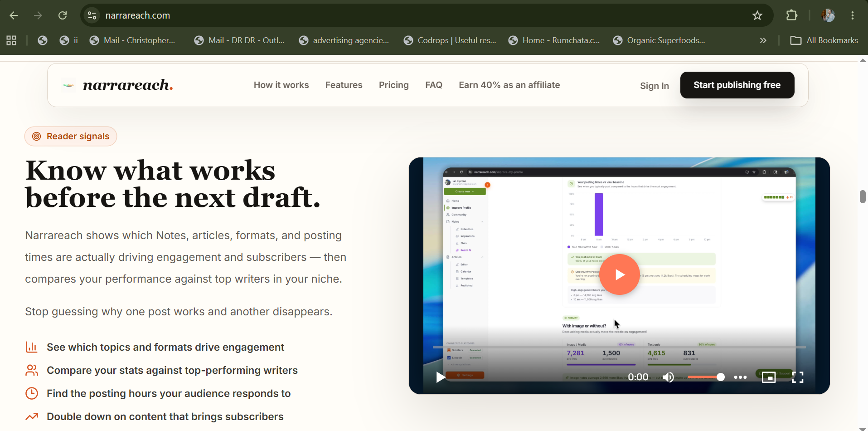Open the Organic Superfoods bookmark
The height and width of the screenshot is (431, 868).
point(659,40)
